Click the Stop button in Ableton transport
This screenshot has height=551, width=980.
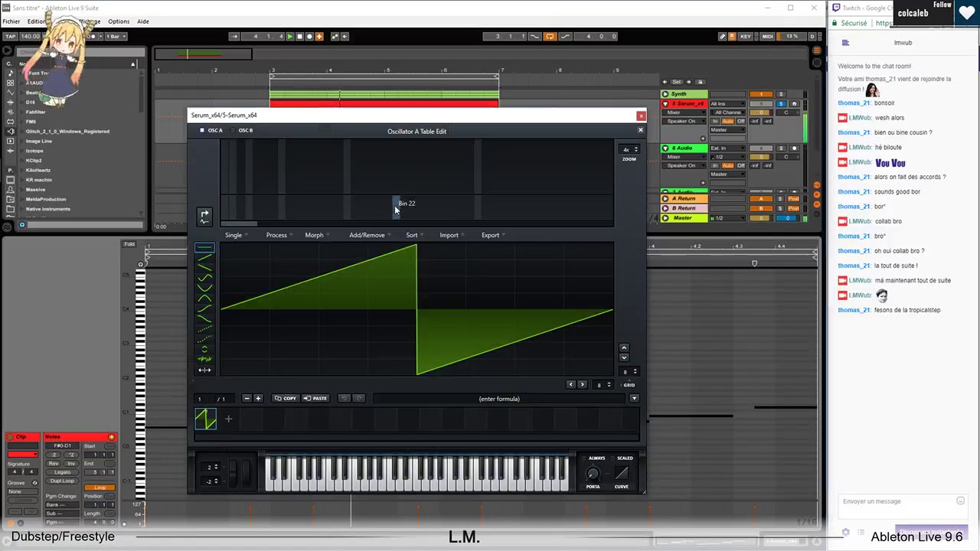[x=299, y=36]
